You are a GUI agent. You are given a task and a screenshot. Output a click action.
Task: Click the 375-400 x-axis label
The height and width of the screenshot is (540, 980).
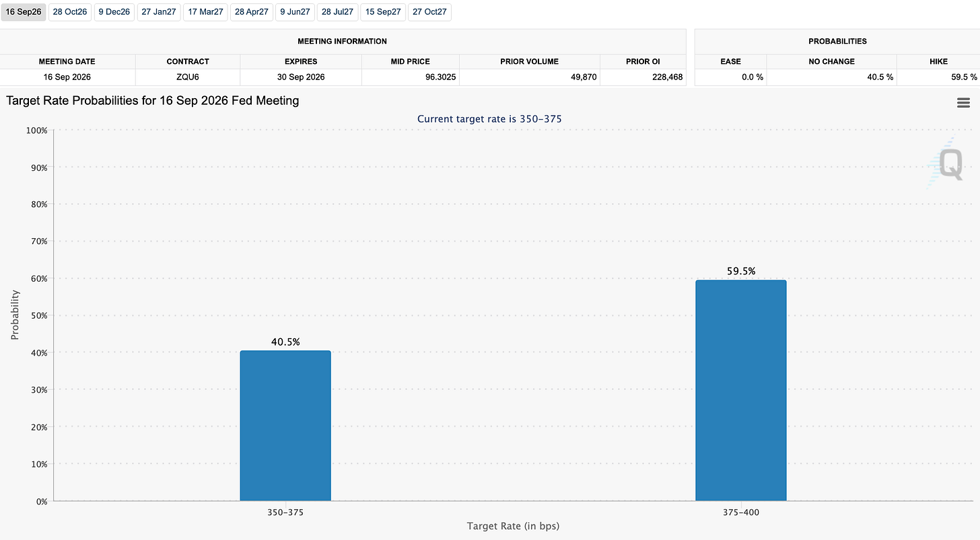741,511
